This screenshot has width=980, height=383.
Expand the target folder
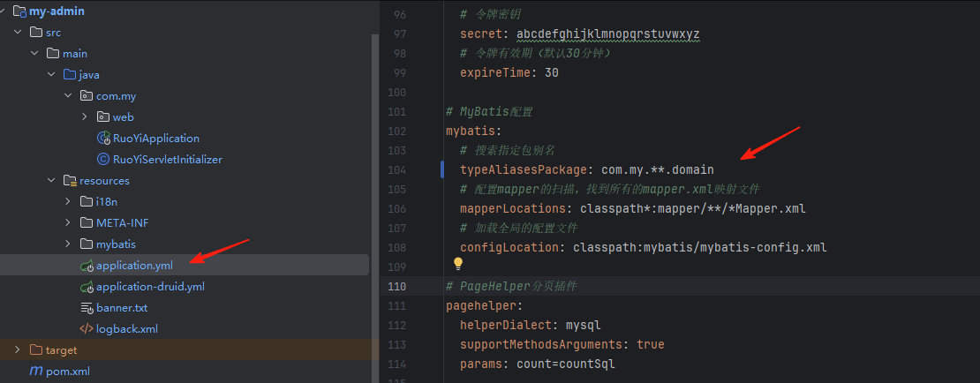[x=19, y=350]
